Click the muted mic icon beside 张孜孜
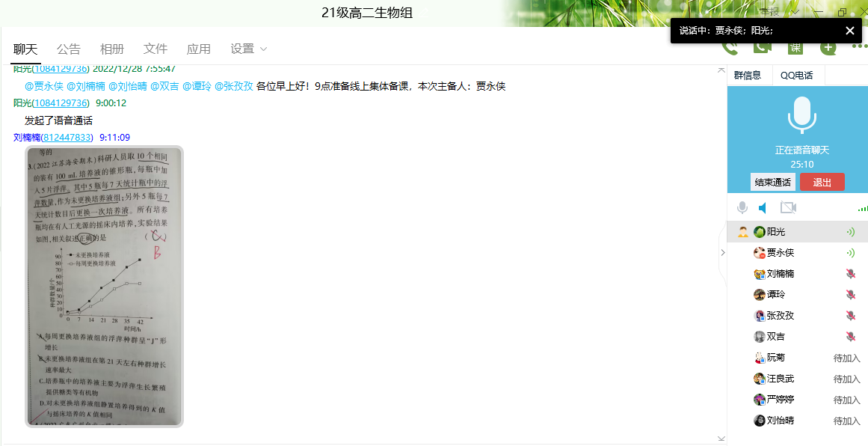Image resolution: width=868 pixels, height=446 pixels. (x=851, y=316)
